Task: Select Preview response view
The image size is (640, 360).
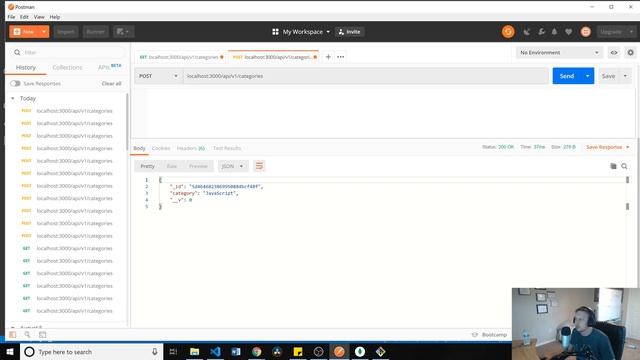Action: (198, 166)
